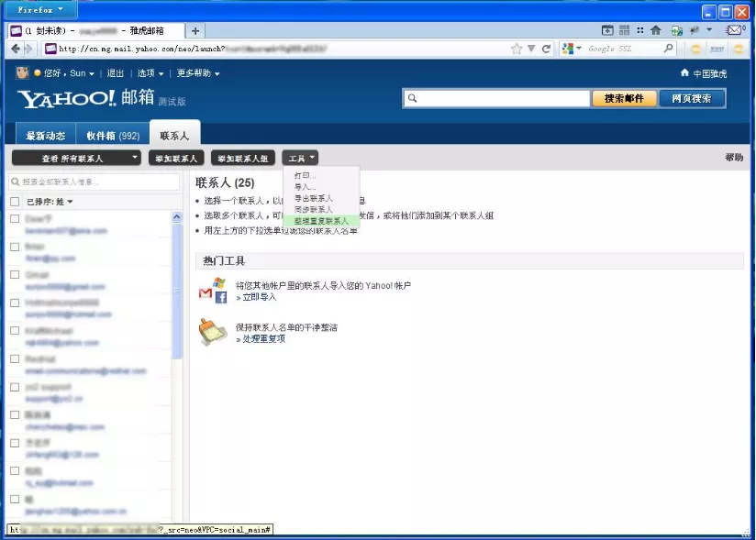Click the pin icon in Firefox toolbar
The image size is (756, 540).
695,30
